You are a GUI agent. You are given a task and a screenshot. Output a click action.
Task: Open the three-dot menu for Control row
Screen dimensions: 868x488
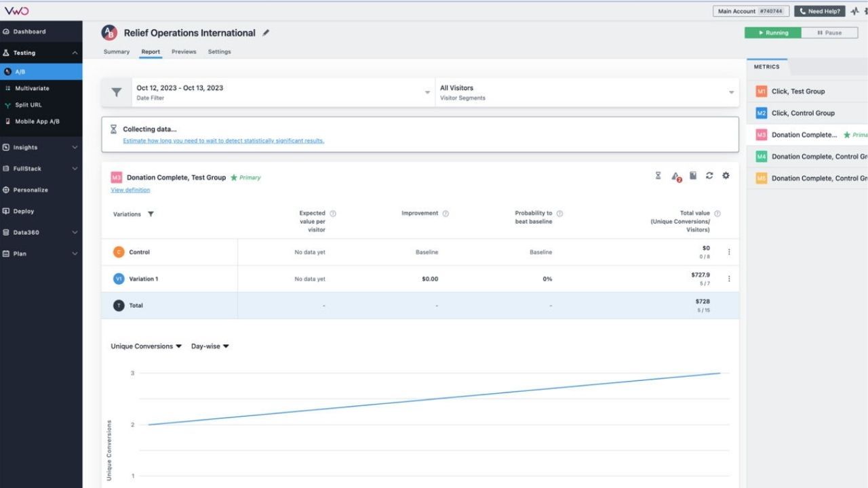(729, 252)
